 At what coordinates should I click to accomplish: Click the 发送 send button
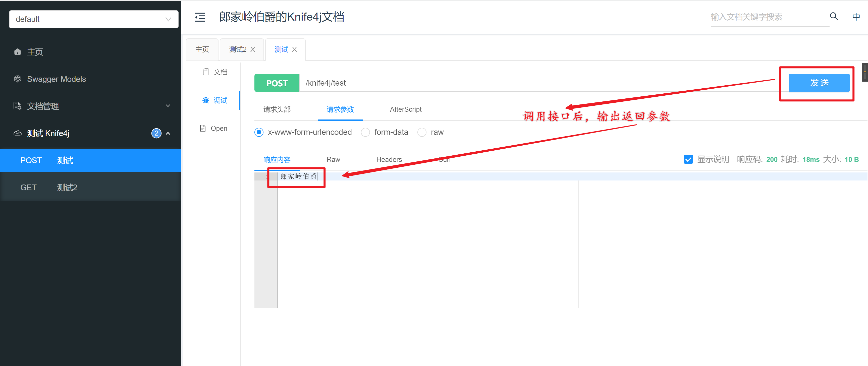tap(819, 83)
